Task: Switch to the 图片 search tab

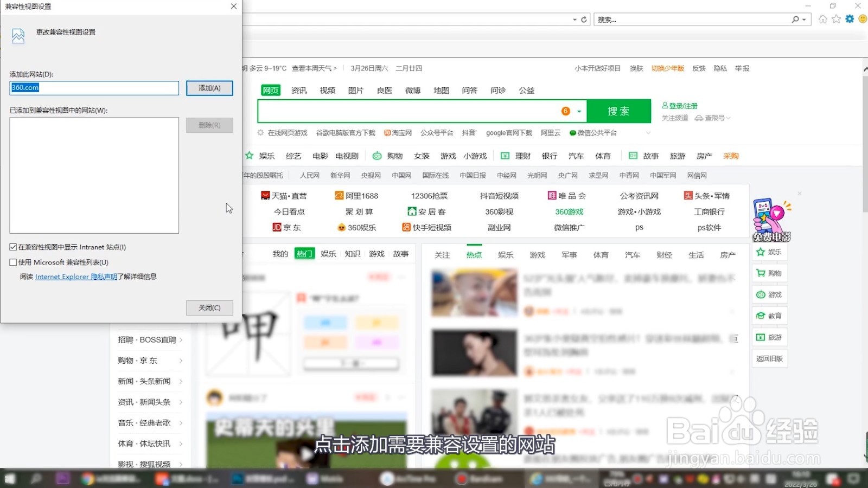Action: 355,91
